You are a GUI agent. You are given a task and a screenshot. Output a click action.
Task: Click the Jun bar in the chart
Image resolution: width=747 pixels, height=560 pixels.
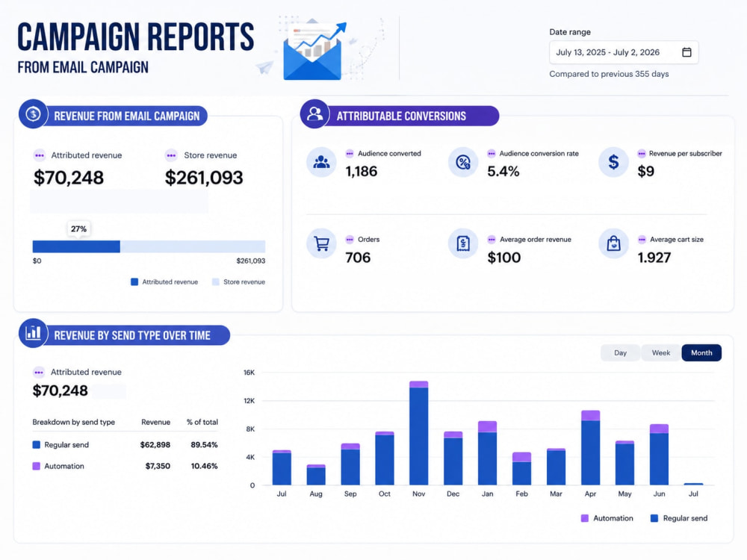click(659, 455)
